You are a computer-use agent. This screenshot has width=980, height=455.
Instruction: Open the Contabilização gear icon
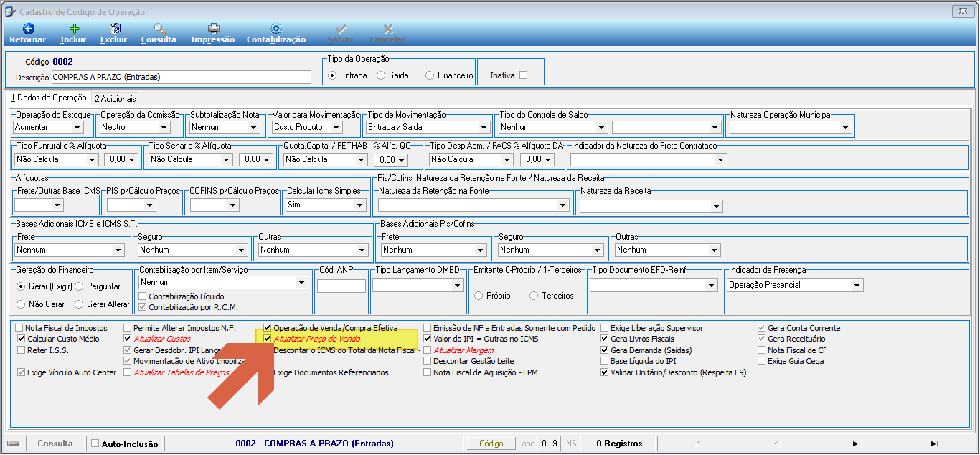(276, 29)
